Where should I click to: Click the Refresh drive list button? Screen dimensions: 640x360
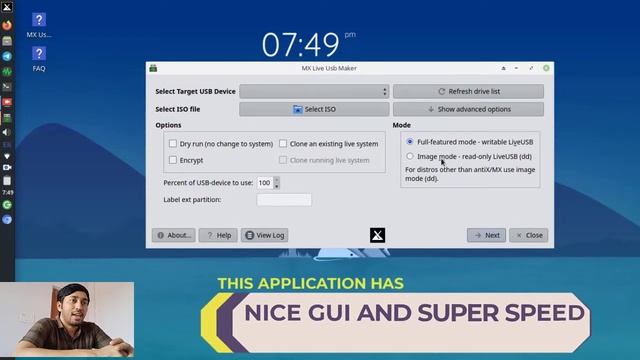[468, 91]
